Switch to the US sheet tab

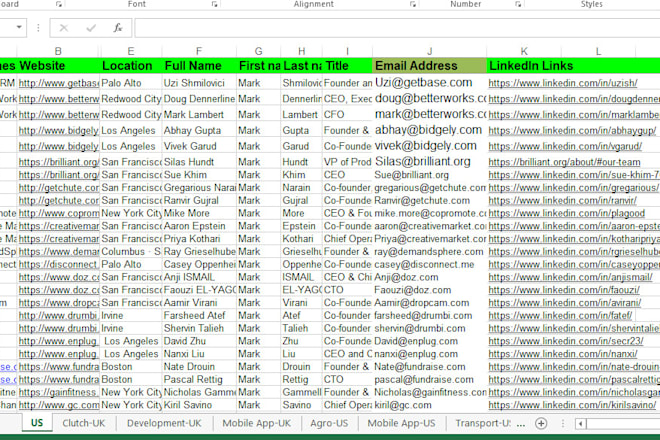(x=37, y=423)
